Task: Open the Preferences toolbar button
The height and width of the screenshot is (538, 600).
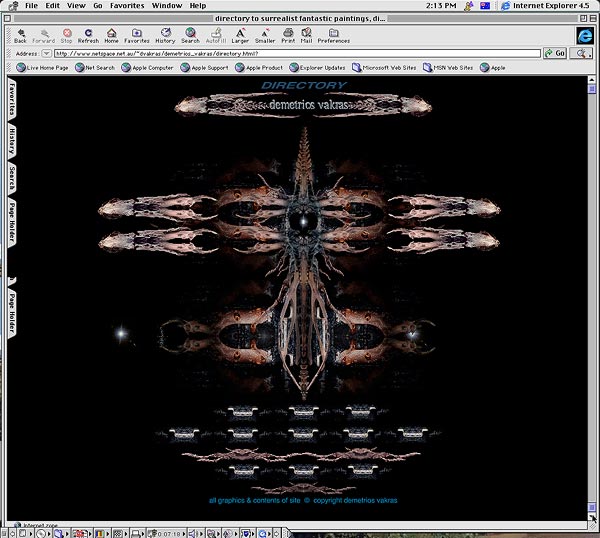Action: pyautogui.click(x=333, y=36)
